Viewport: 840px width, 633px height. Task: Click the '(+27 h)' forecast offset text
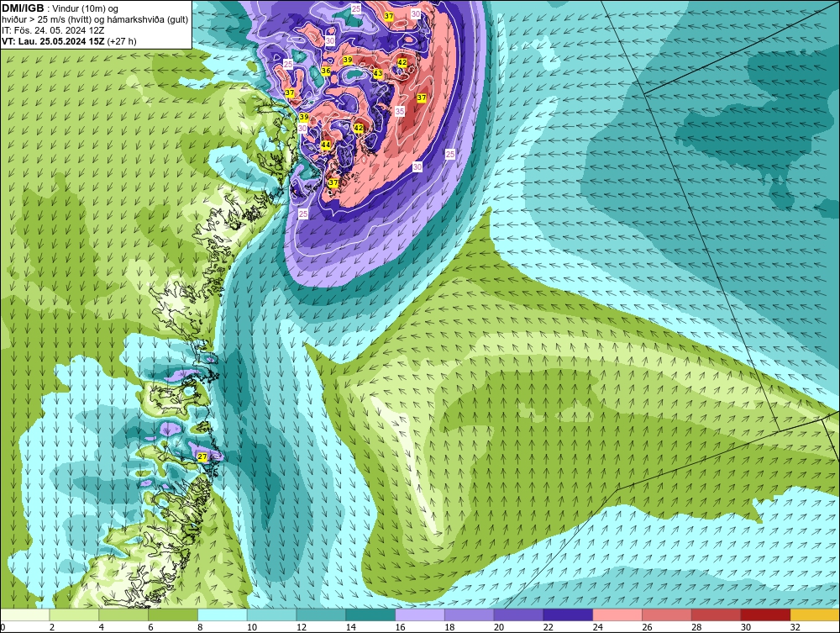(x=122, y=41)
